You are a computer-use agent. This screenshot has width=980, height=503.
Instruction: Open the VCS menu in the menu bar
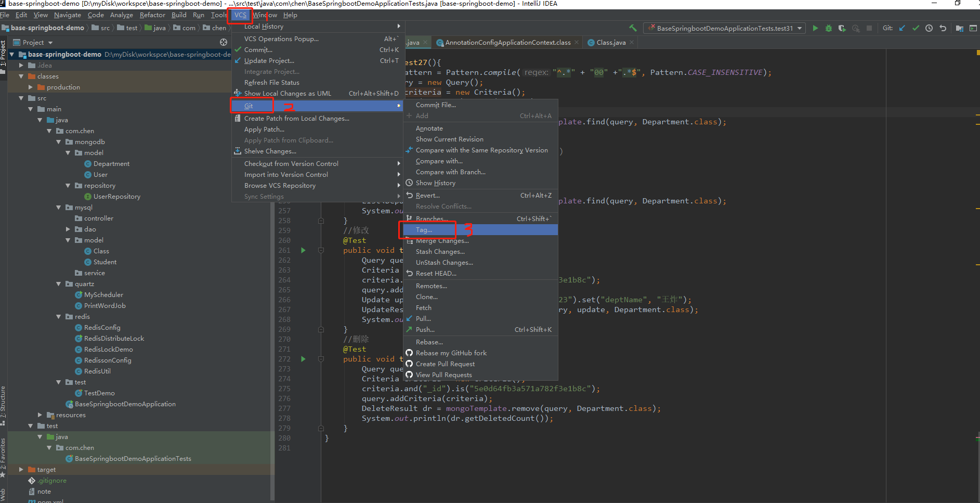click(240, 15)
